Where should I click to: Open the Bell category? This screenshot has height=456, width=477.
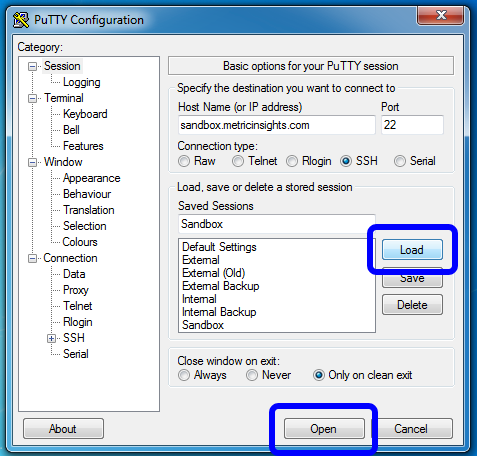[x=71, y=130]
